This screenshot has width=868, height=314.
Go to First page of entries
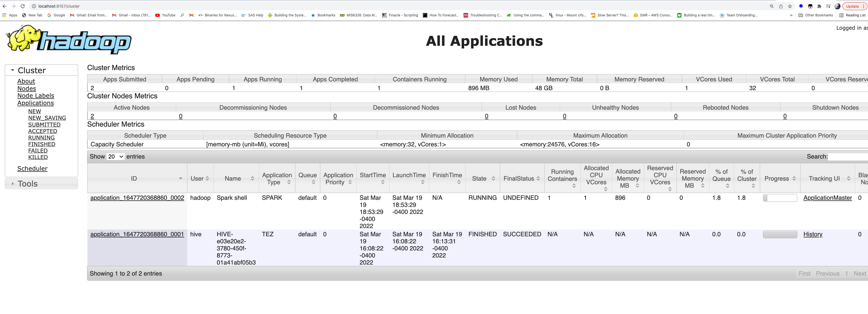tap(804, 274)
